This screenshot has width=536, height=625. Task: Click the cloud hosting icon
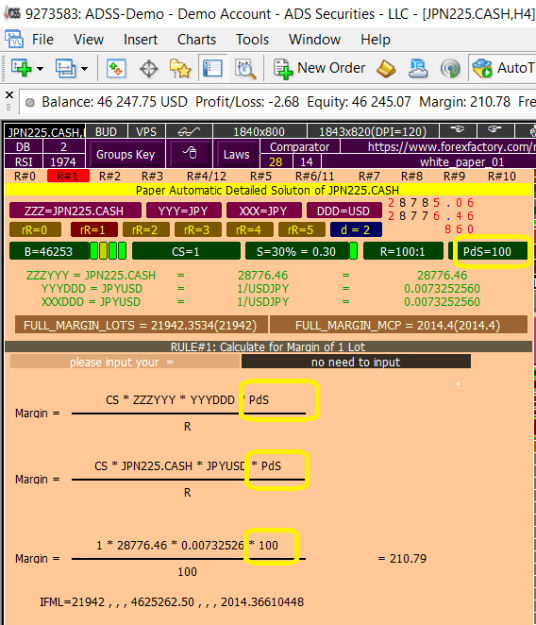coord(418,69)
